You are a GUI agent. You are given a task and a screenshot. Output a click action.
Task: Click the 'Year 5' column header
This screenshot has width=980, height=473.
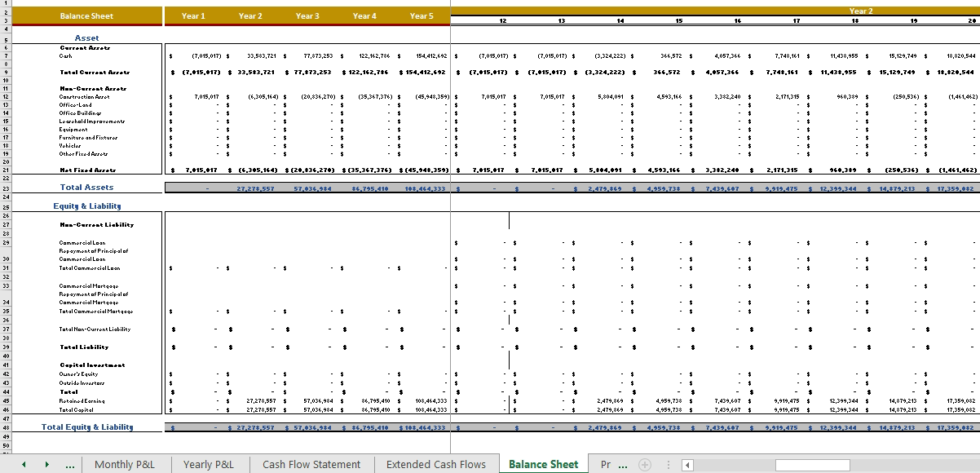[x=422, y=16]
